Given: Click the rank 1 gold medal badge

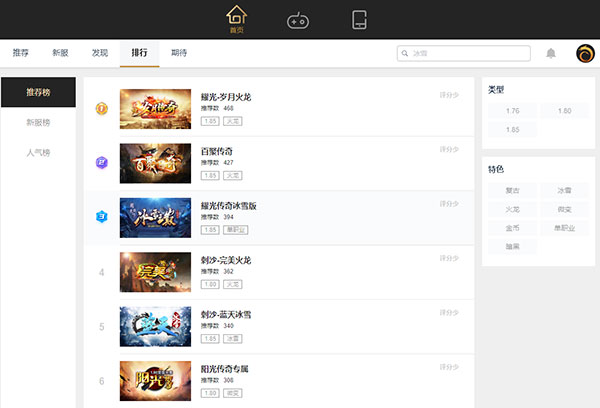Looking at the screenshot, I should coord(101,109).
